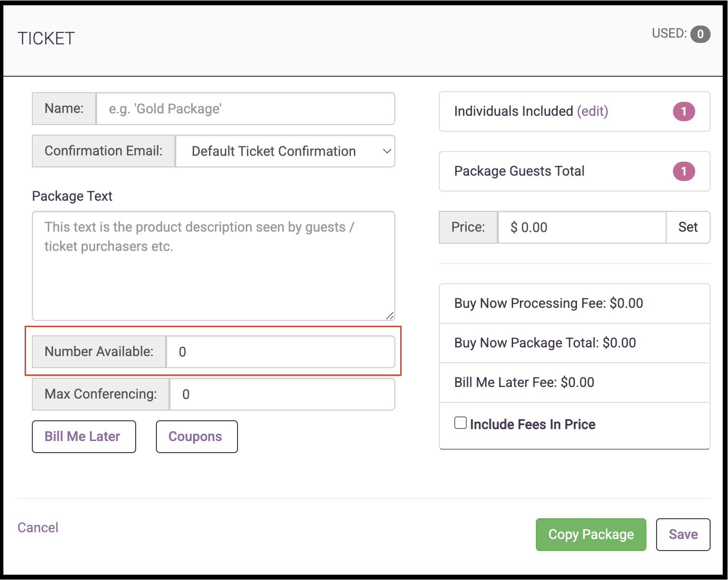Click the Package Guests Total badge

pos(684,171)
